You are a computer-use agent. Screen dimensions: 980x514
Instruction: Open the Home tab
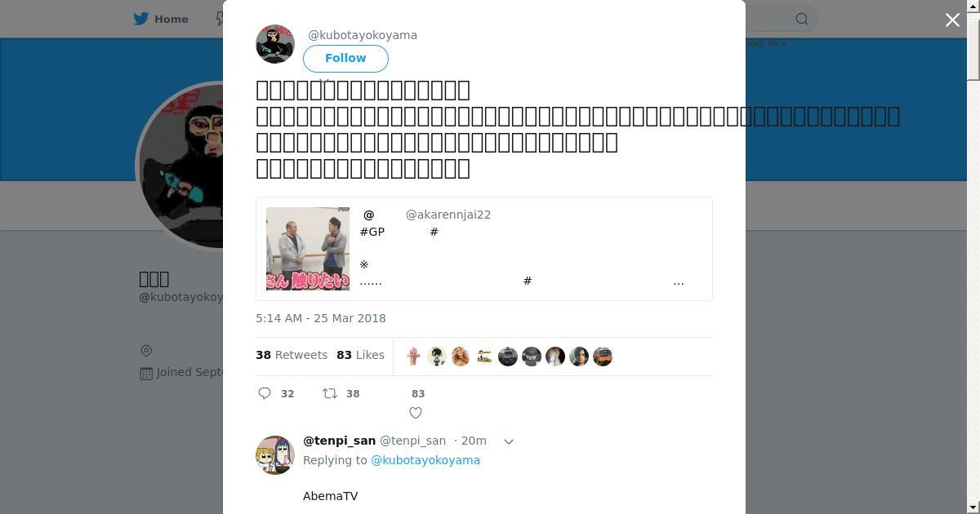click(x=161, y=19)
